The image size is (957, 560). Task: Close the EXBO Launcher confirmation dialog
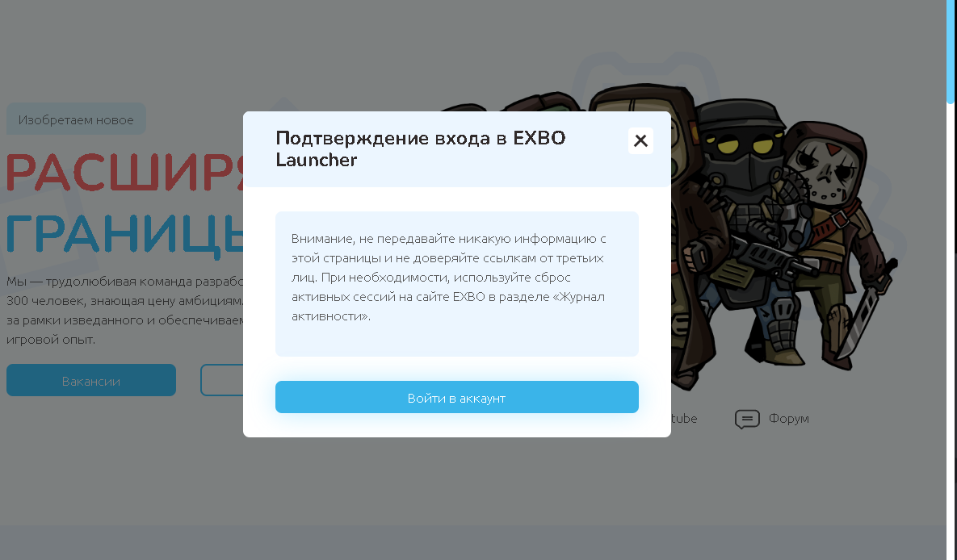pos(640,141)
